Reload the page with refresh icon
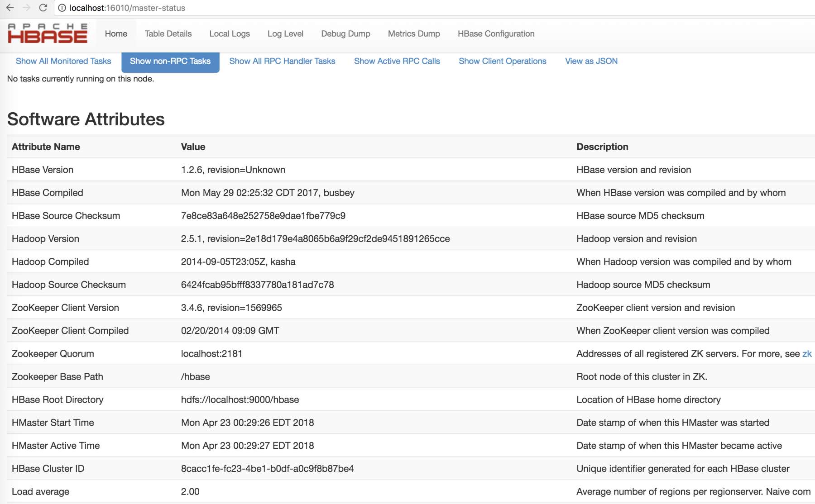815x504 pixels. point(43,8)
